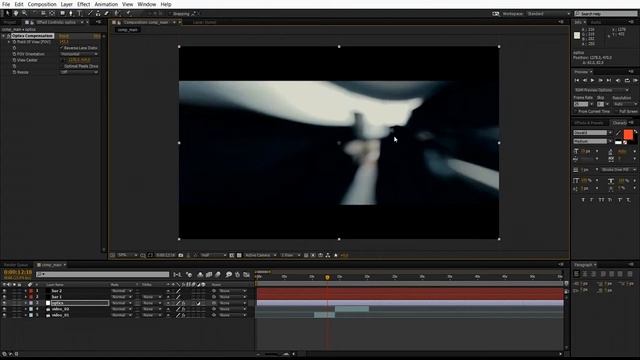Hide the bar 1 layer eye icon

coord(4,297)
